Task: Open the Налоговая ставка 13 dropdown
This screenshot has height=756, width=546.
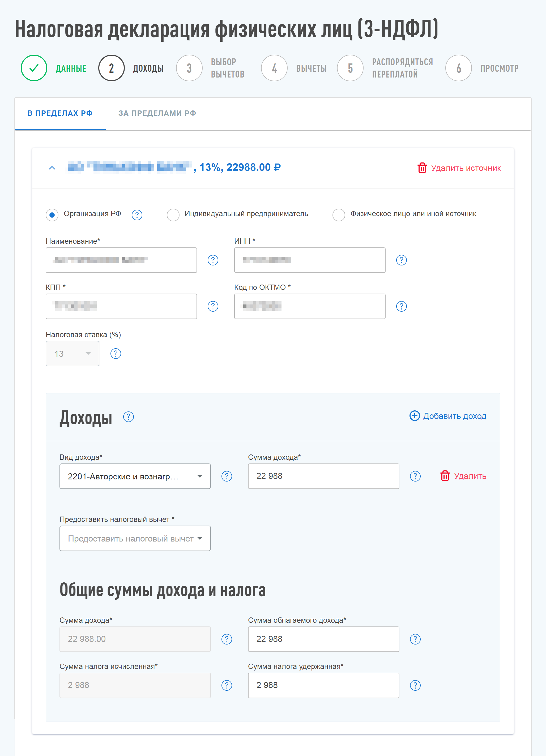Action: [x=72, y=354]
